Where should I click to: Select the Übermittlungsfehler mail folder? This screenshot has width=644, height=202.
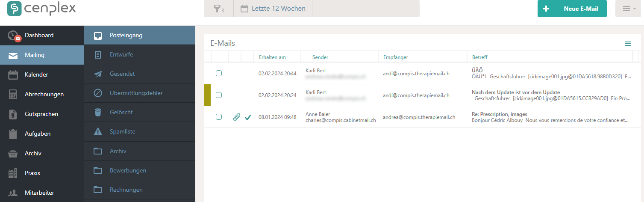coord(140,93)
